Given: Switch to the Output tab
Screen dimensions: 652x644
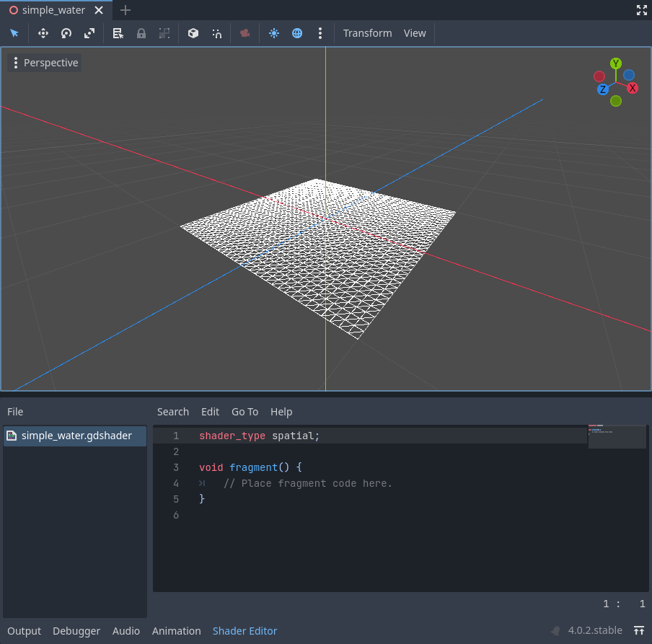Looking at the screenshot, I should 24,630.
